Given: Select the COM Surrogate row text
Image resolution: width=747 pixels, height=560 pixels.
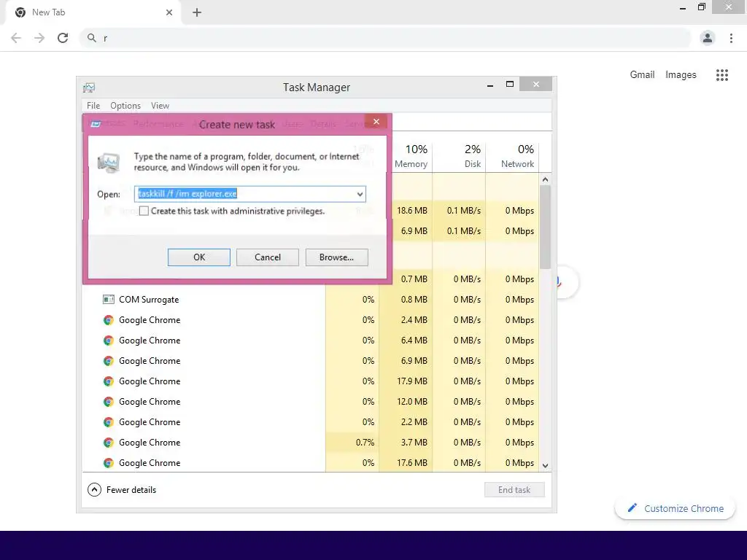Looking at the screenshot, I should coord(149,300).
